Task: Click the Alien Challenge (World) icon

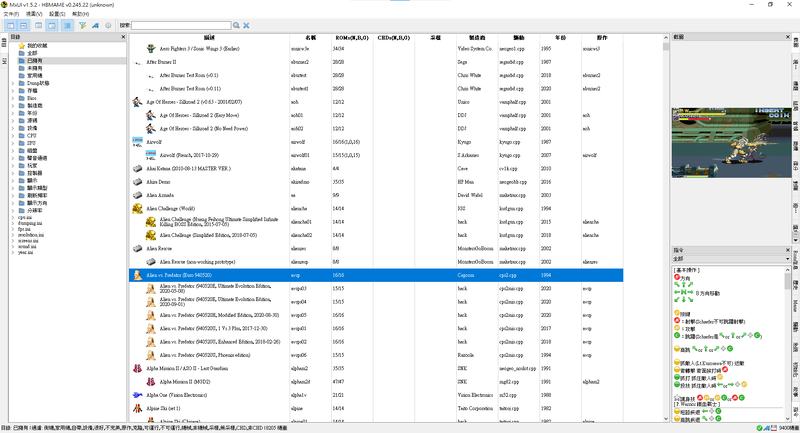Action: (x=137, y=209)
